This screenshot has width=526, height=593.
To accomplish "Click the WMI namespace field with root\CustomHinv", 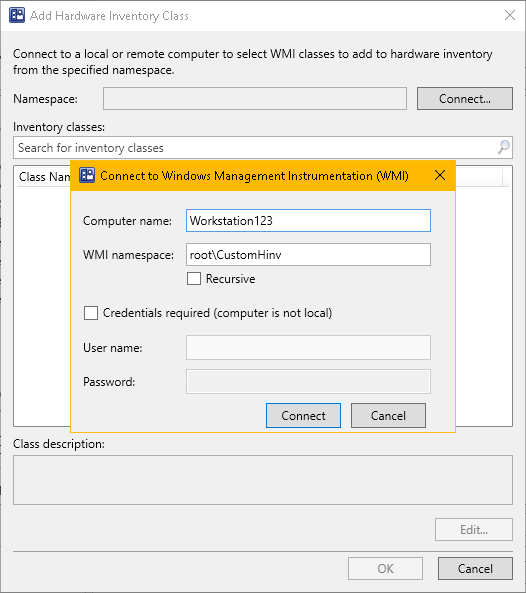I will point(308,255).
